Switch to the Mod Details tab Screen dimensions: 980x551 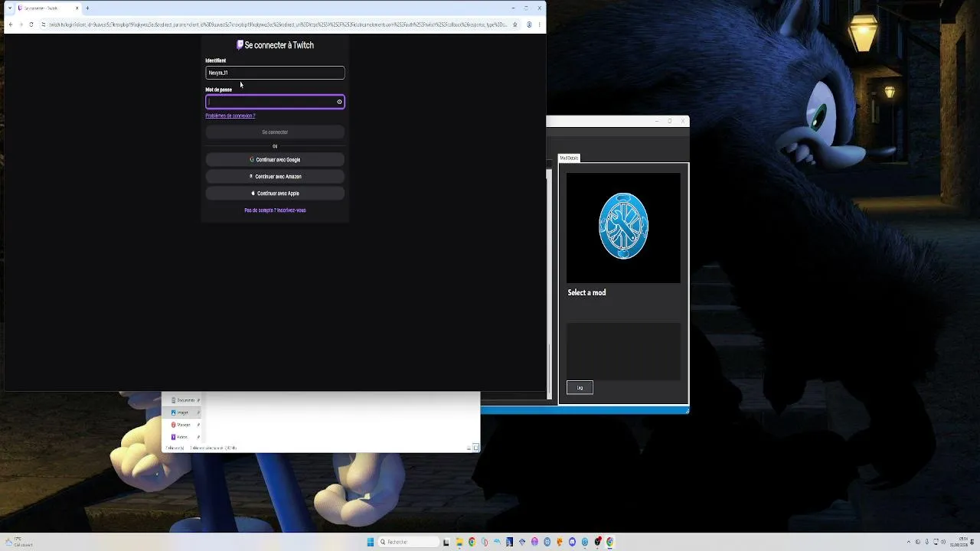(x=569, y=158)
